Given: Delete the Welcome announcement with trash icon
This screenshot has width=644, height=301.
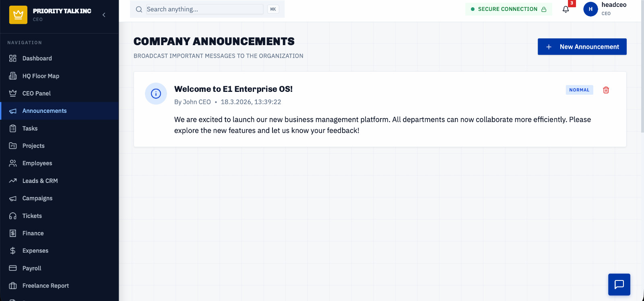Looking at the screenshot, I should point(606,90).
